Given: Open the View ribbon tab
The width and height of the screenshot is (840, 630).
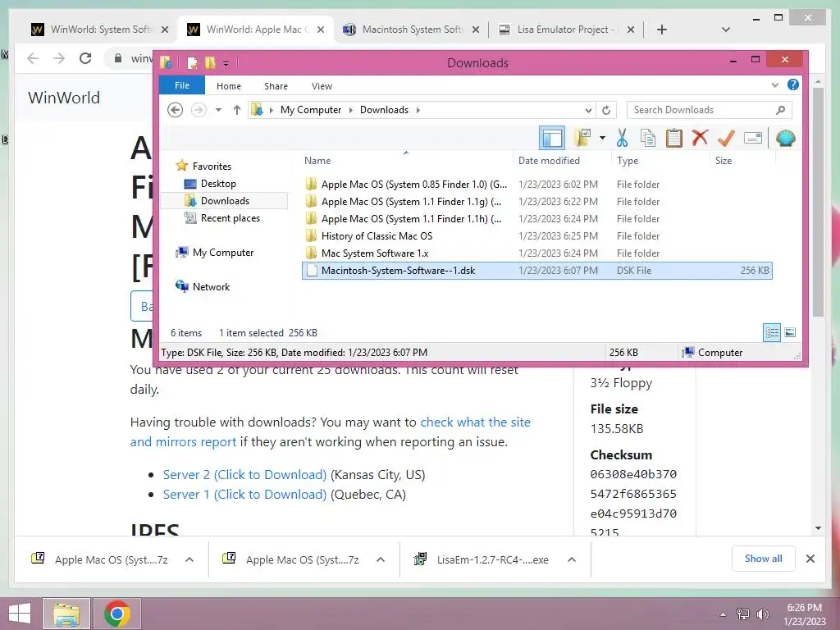Looking at the screenshot, I should click(x=322, y=85).
